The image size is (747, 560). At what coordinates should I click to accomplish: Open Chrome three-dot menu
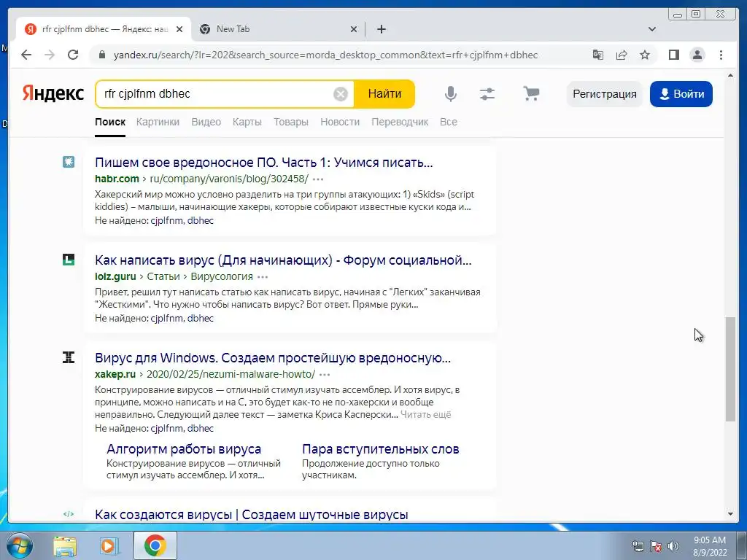pyautogui.click(x=721, y=55)
